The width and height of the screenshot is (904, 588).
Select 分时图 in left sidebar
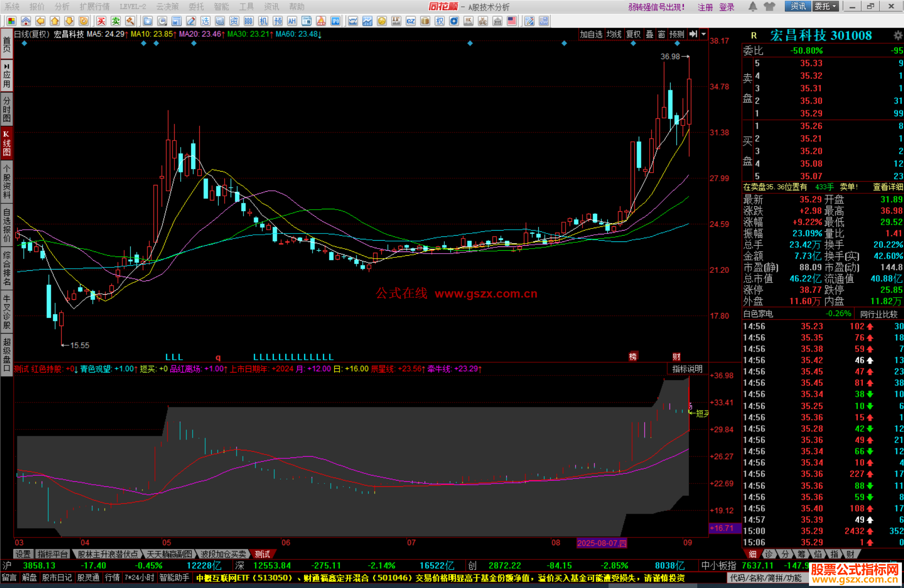pos(6,109)
